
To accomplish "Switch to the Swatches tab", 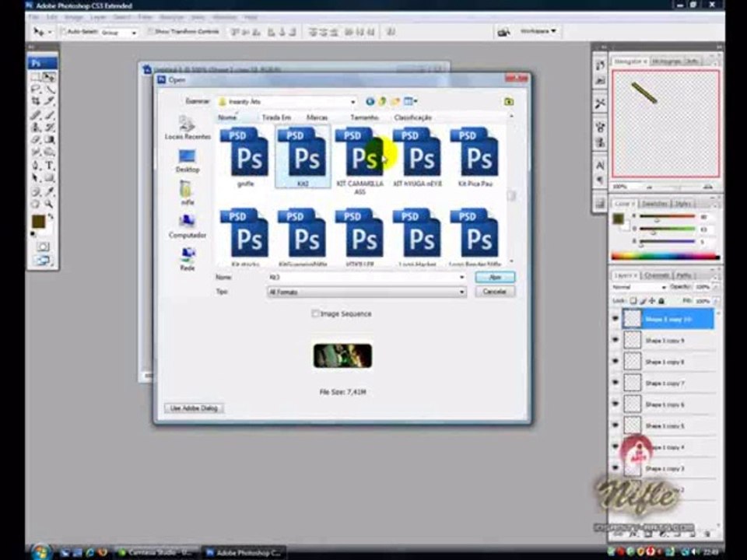I will 654,203.
